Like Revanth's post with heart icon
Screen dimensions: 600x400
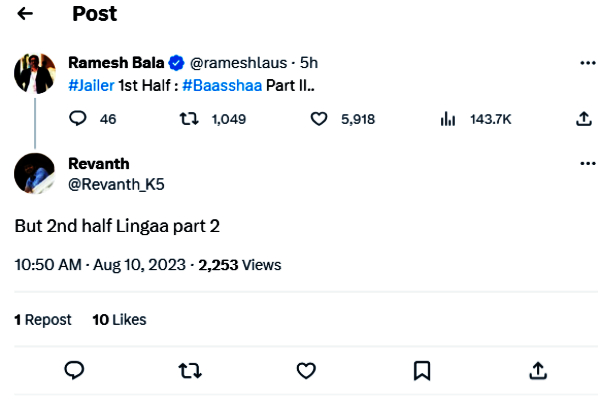(x=306, y=370)
